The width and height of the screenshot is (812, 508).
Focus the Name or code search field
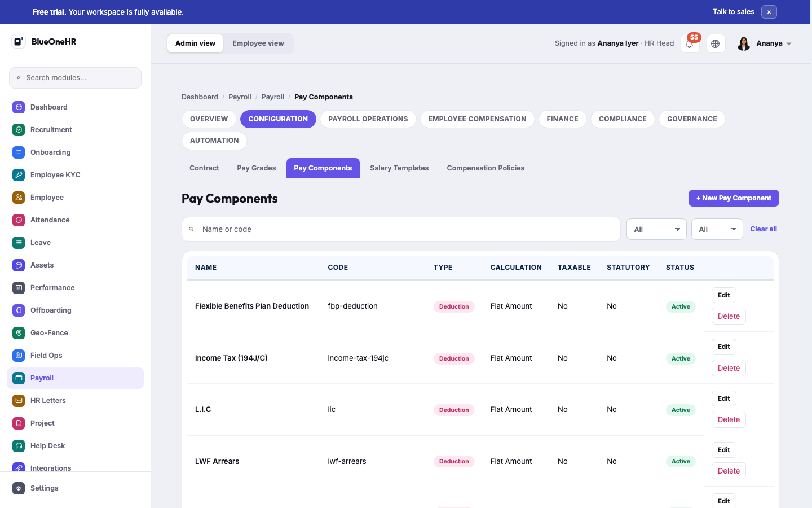(401, 229)
